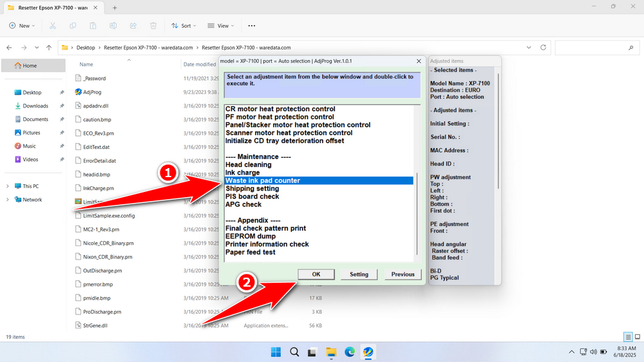Open Recent locations dropdown arrow
This screenshot has height=362, width=644.
(37, 48)
